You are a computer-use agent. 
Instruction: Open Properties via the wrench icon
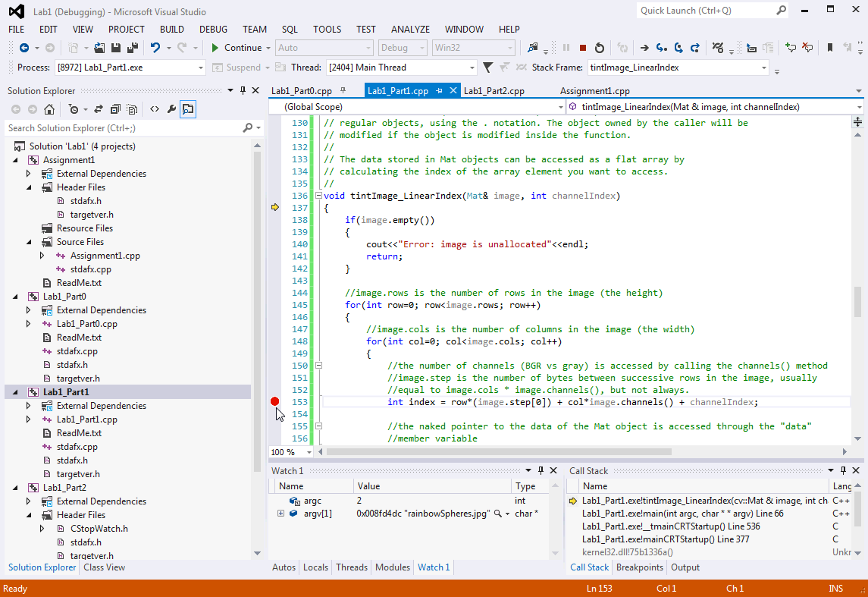coord(172,108)
